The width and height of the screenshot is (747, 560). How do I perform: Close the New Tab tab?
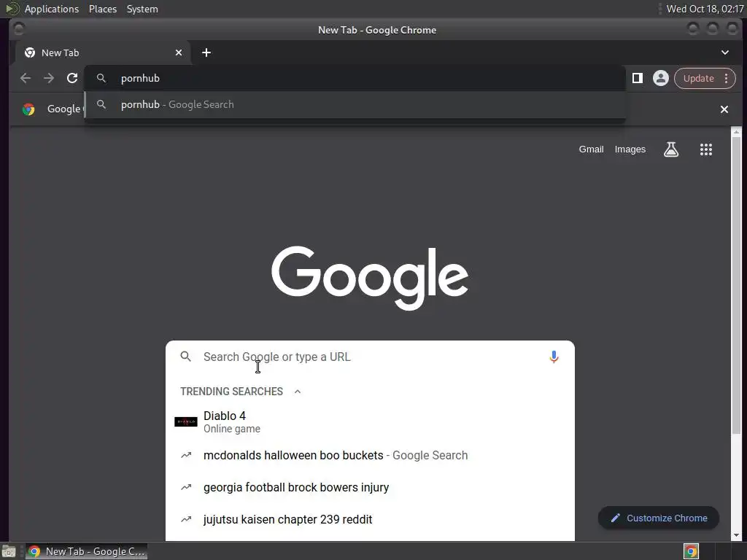point(179,52)
